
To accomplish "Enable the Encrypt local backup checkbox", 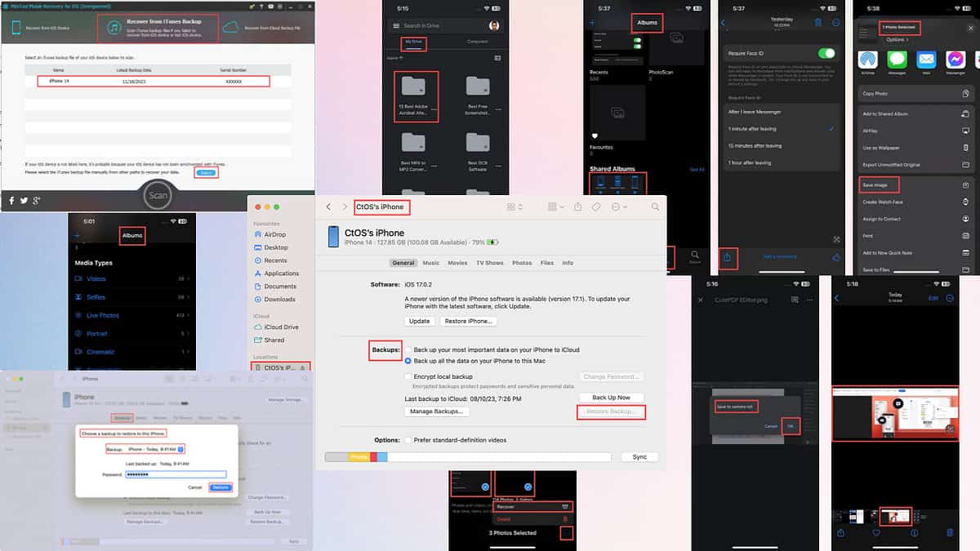I will [x=408, y=376].
